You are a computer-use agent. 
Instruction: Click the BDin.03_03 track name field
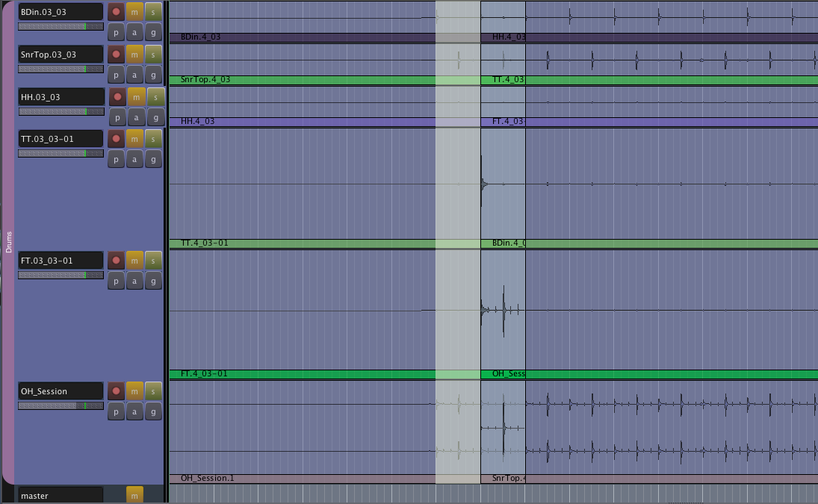click(x=61, y=11)
